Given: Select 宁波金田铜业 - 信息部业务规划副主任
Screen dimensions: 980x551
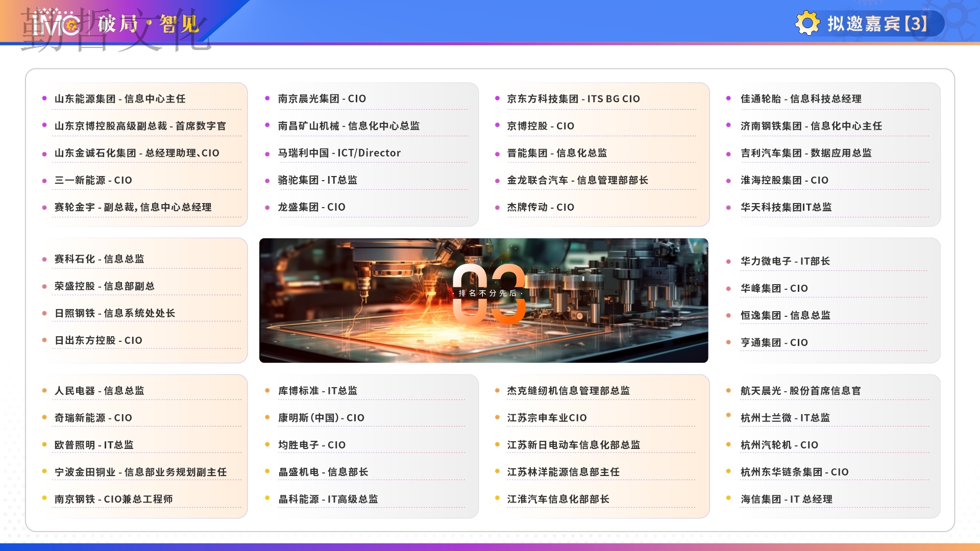Looking at the screenshot, I should click(140, 472).
